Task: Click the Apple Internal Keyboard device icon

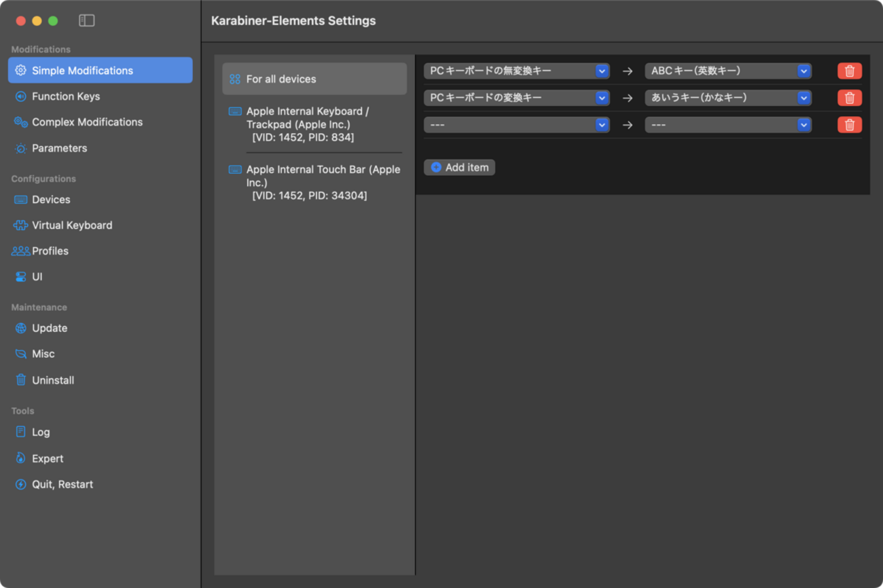Action: click(x=235, y=111)
